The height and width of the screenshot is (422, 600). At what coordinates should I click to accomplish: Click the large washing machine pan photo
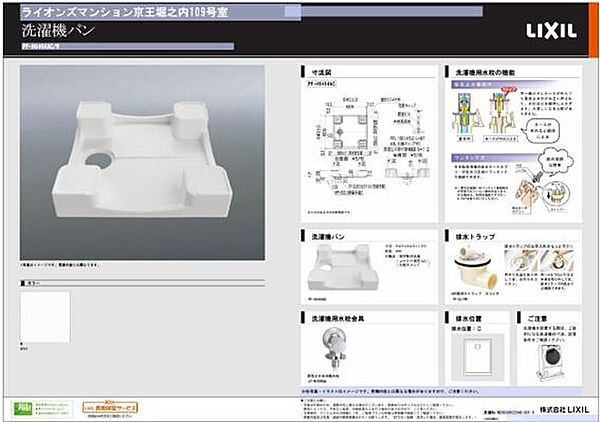(x=142, y=163)
